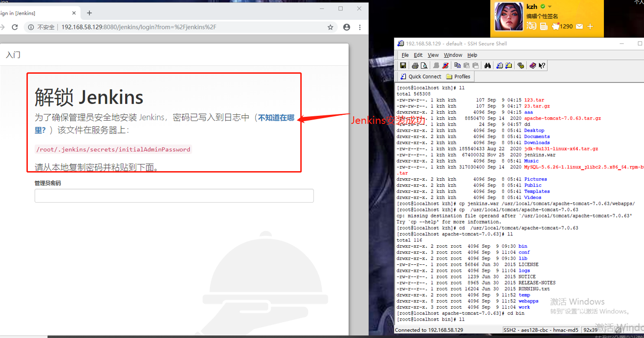Click jdk-8u131-linux-x64.tar.gz in terminal
Image resolution: width=644 pixels, height=338 pixels.
click(x=561, y=149)
